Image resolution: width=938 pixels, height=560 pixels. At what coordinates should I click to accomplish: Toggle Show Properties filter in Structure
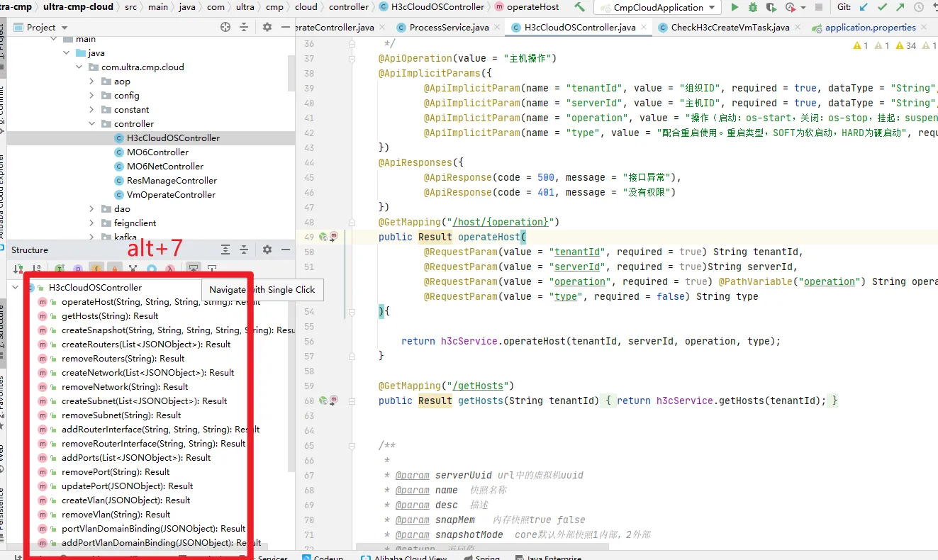(x=78, y=269)
